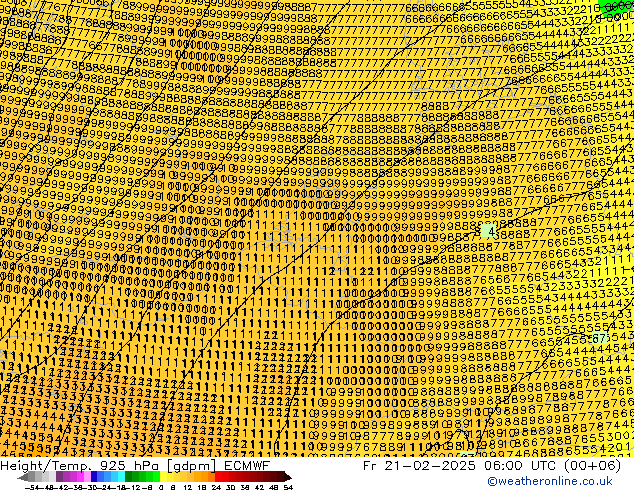Image resolution: width=634 pixels, height=490 pixels.
Task: Click the Height/Temp. 925 hPa ECMWF title
Action: pos(135,465)
